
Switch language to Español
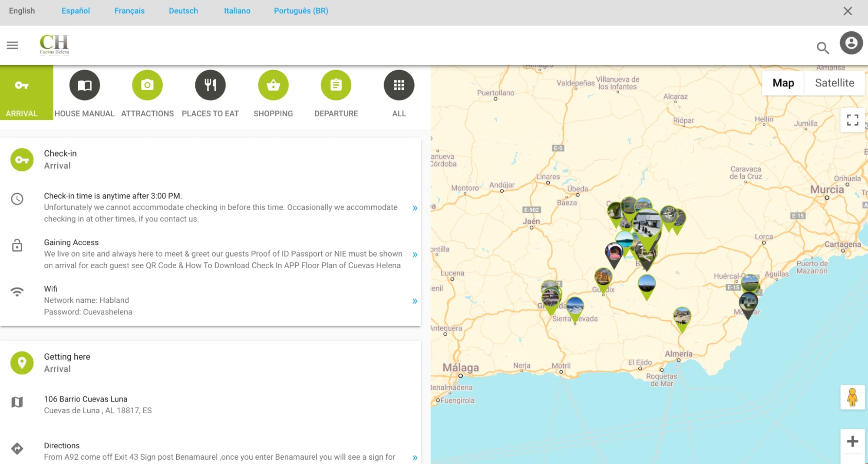pos(76,11)
